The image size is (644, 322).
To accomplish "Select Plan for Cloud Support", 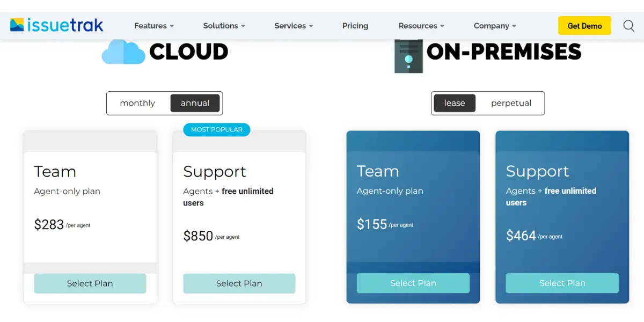I will [x=239, y=283].
